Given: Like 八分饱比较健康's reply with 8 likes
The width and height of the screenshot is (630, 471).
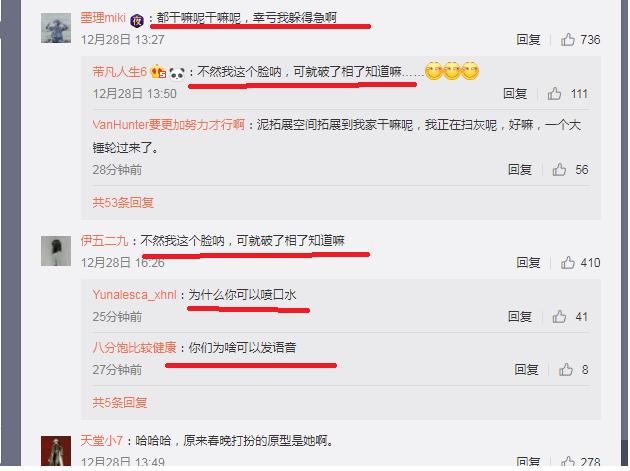Looking at the screenshot, I should click(566, 369).
